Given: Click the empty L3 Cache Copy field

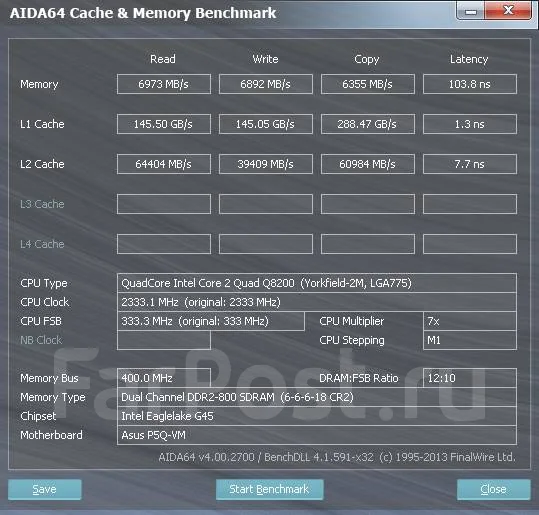Looking at the screenshot, I should [367, 204].
